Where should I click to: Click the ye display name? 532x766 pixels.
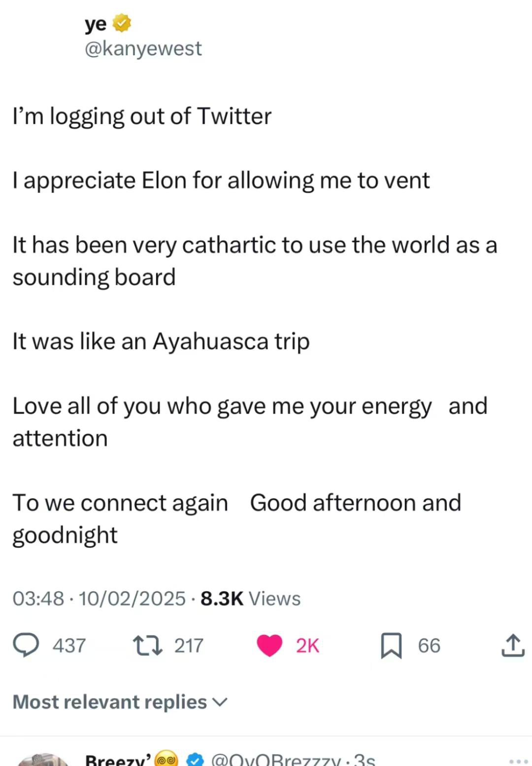click(x=96, y=23)
